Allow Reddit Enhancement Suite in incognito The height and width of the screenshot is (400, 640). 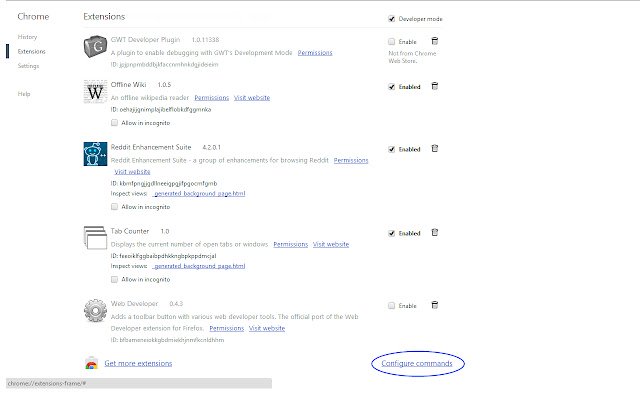coord(114,207)
